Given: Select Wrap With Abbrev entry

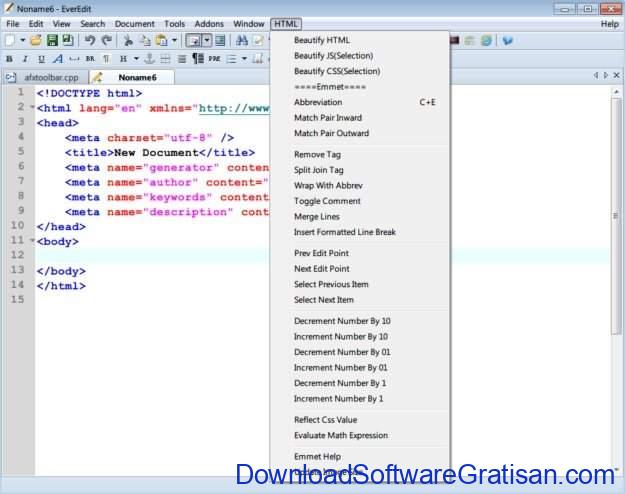Looking at the screenshot, I should (x=360, y=185).
